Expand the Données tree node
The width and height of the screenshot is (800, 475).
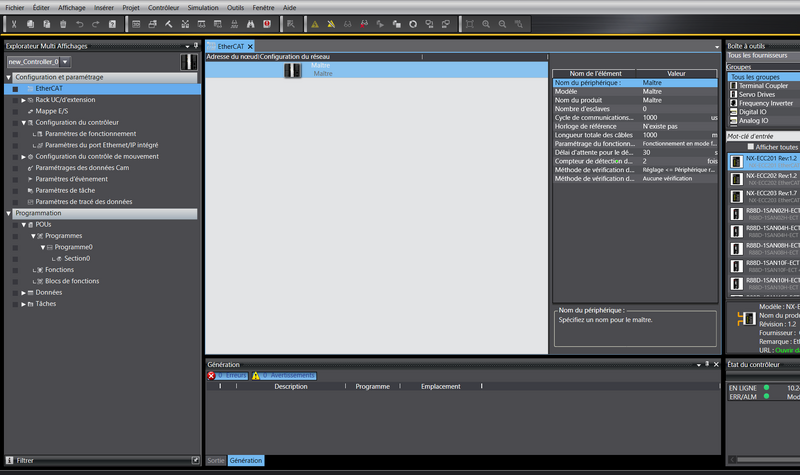[24, 292]
